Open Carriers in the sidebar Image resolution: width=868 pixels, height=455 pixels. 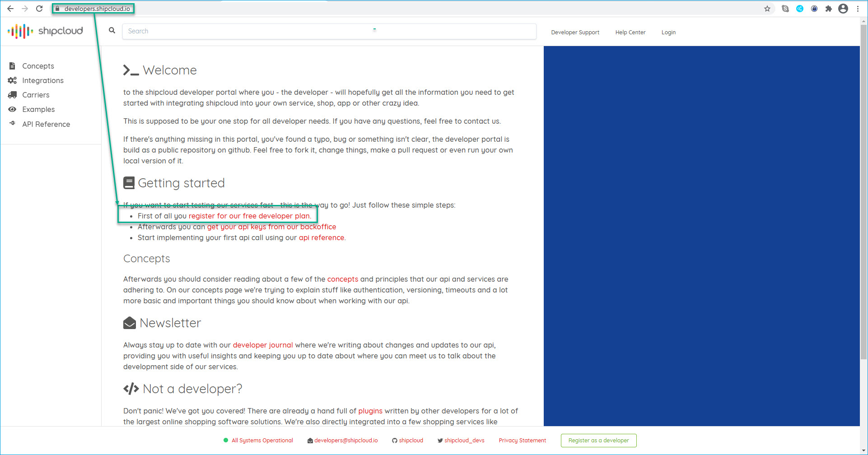click(36, 95)
